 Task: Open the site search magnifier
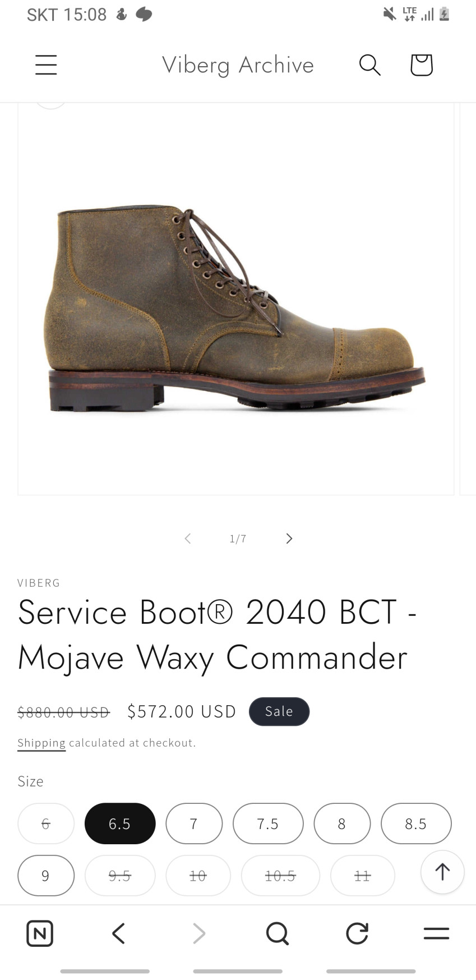[370, 65]
